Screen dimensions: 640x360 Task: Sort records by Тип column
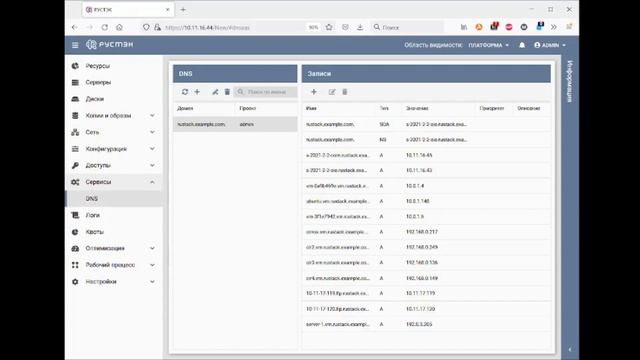[384, 108]
